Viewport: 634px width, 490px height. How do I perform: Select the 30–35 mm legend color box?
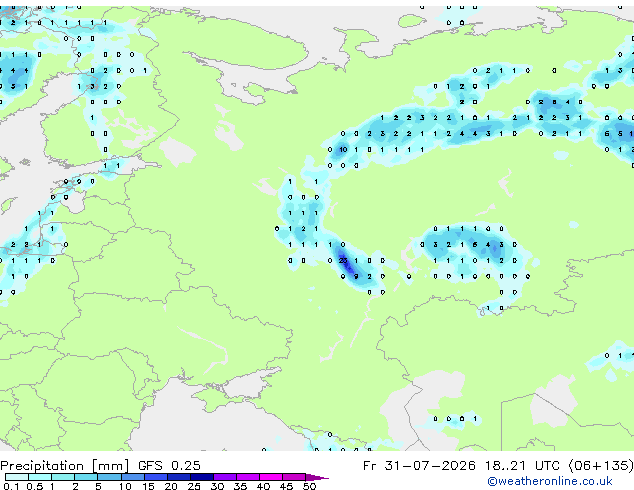[x=225, y=477]
